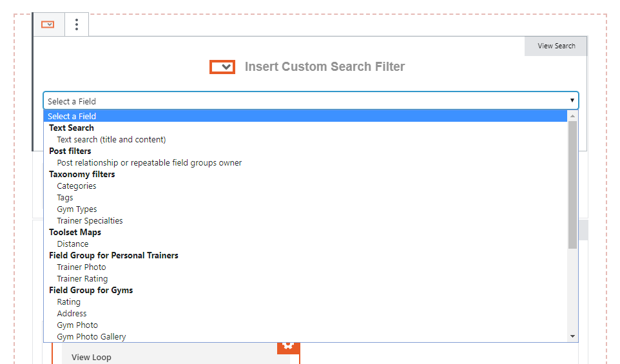620x364 pixels.
Task: Pick Trainer Specialties from the list
Action: tap(90, 221)
